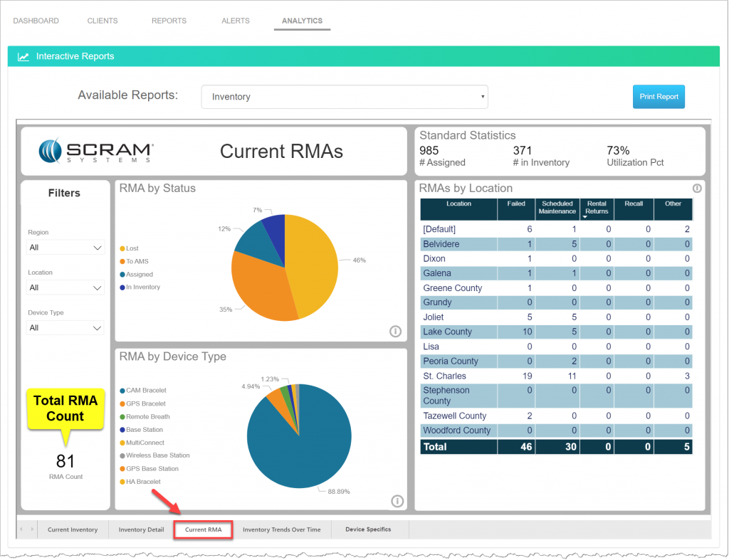This screenshot has width=729, height=560.
Task: Switch to the ALERTS navigation tab
Action: coord(235,21)
